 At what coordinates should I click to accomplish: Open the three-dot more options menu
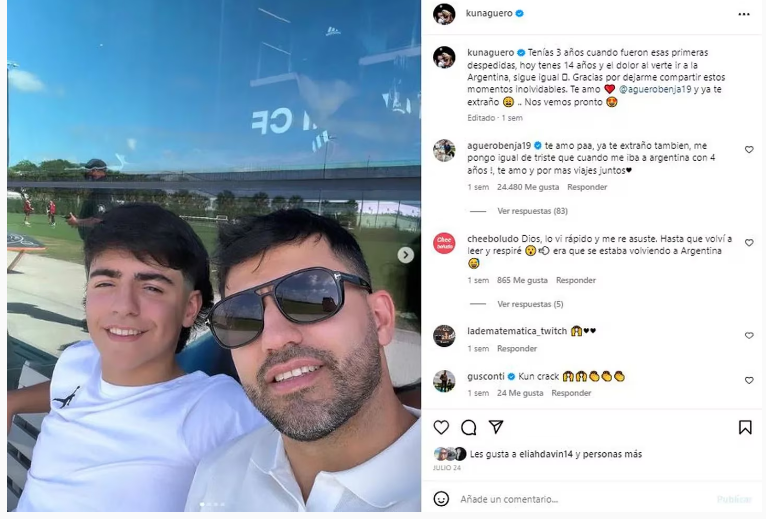[744, 14]
